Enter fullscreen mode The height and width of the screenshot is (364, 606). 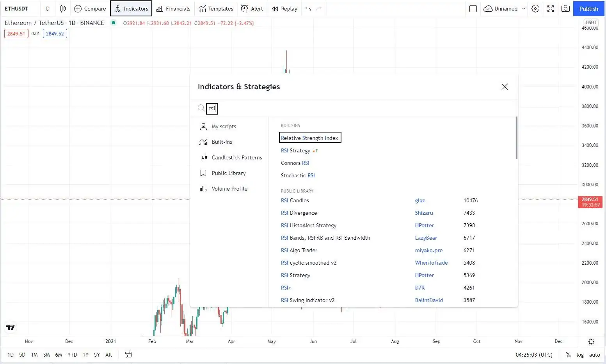[x=551, y=9]
